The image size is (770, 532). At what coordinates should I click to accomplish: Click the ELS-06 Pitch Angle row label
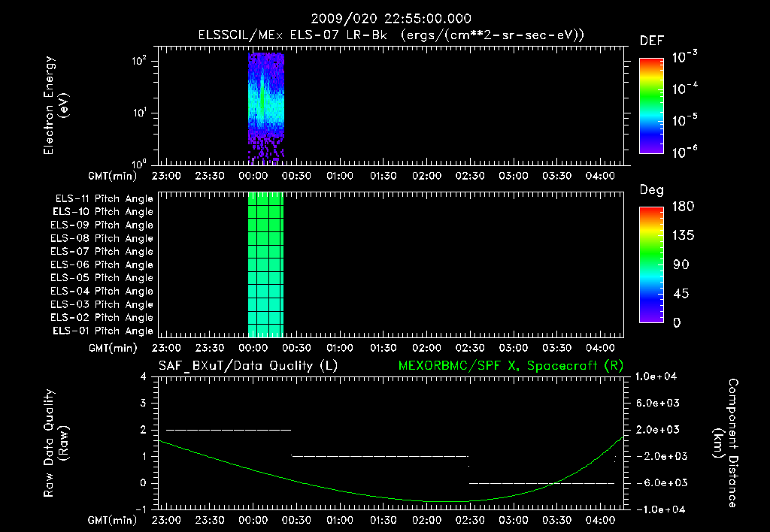pyautogui.click(x=102, y=264)
